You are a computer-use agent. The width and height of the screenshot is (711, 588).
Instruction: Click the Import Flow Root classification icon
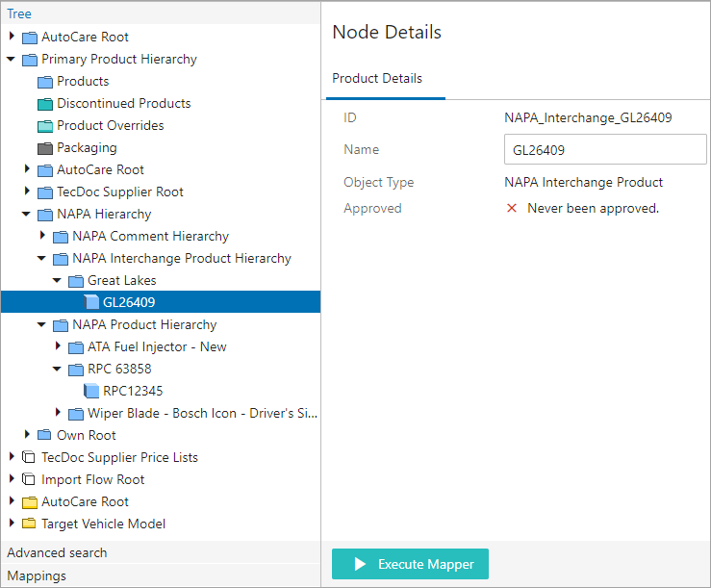pos(29,479)
